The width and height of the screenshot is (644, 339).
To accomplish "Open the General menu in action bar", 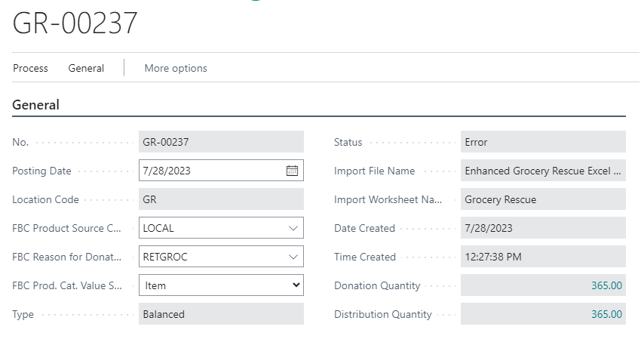I will point(86,68).
